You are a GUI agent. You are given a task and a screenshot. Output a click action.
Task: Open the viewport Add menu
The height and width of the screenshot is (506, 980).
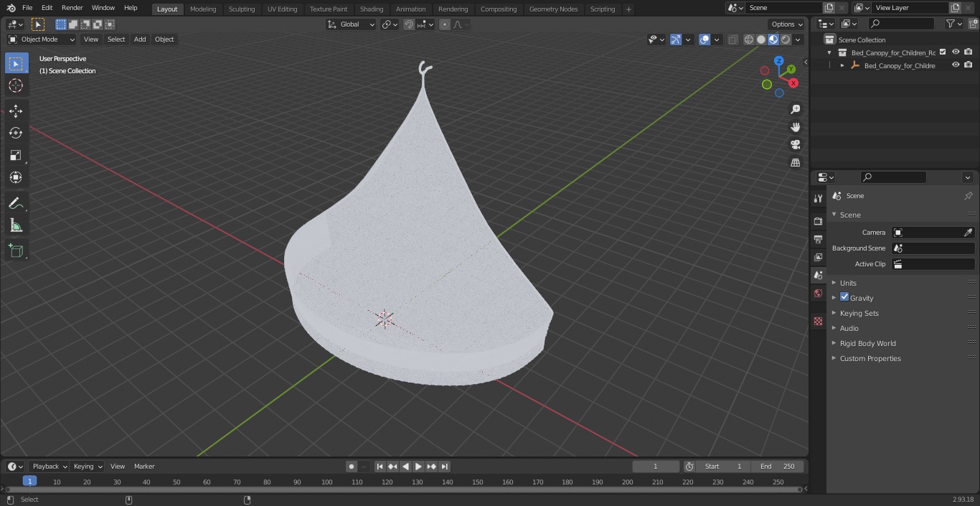click(x=140, y=39)
